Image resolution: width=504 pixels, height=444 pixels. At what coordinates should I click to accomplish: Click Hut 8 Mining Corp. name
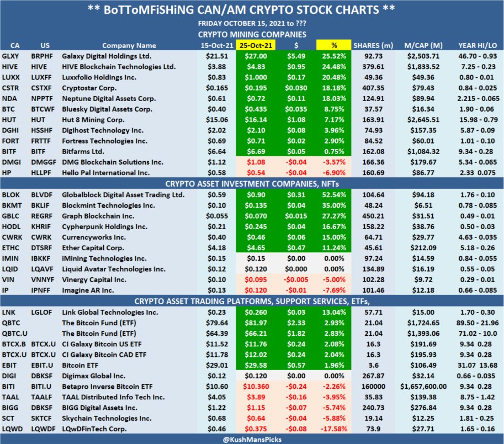[93, 120]
